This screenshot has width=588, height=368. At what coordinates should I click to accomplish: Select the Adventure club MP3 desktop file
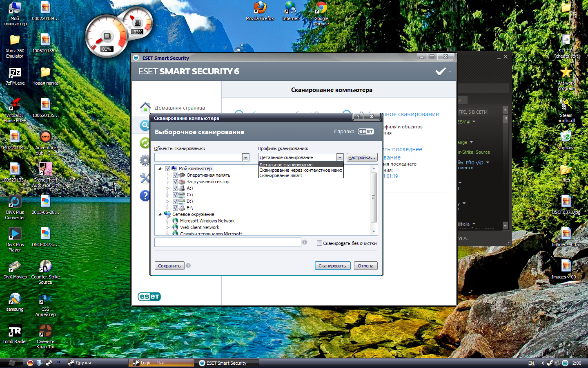click(x=45, y=143)
